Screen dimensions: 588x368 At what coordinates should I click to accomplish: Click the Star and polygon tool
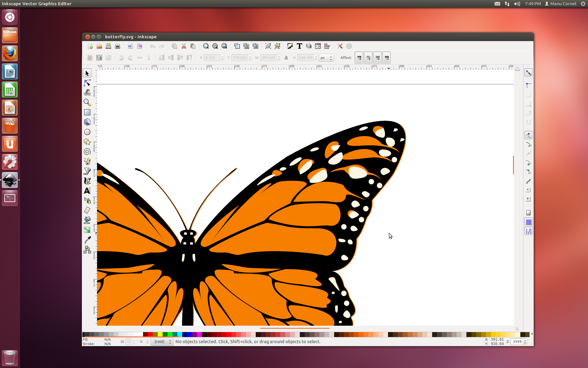click(87, 142)
